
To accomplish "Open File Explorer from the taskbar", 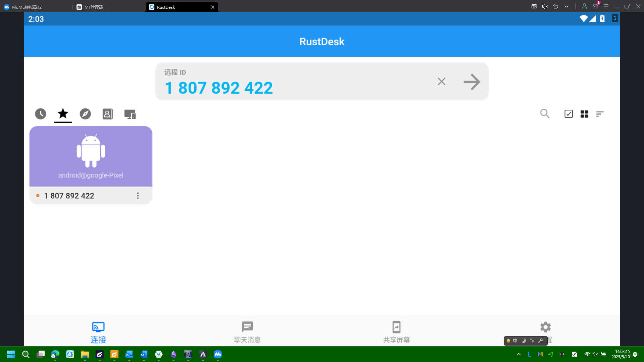I will point(85,354).
